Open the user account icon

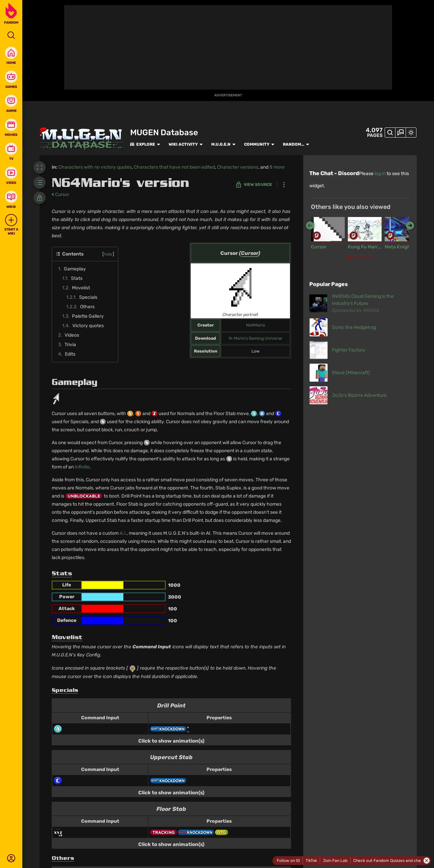(x=11, y=858)
